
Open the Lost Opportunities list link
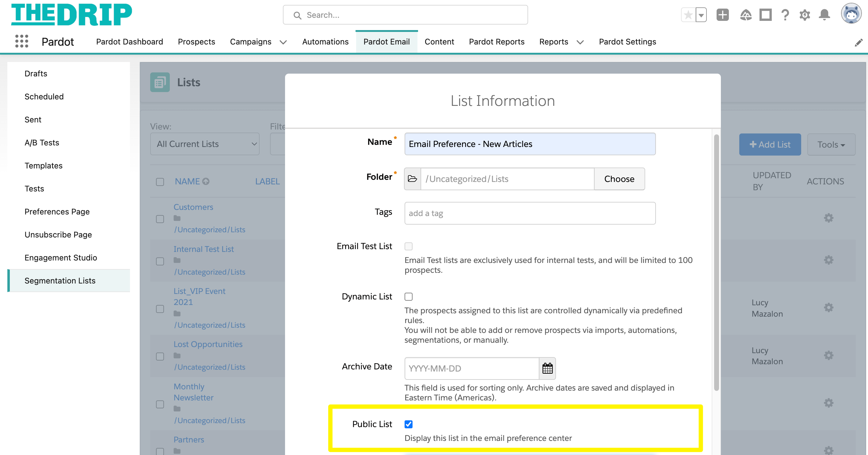pyautogui.click(x=208, y=344)
